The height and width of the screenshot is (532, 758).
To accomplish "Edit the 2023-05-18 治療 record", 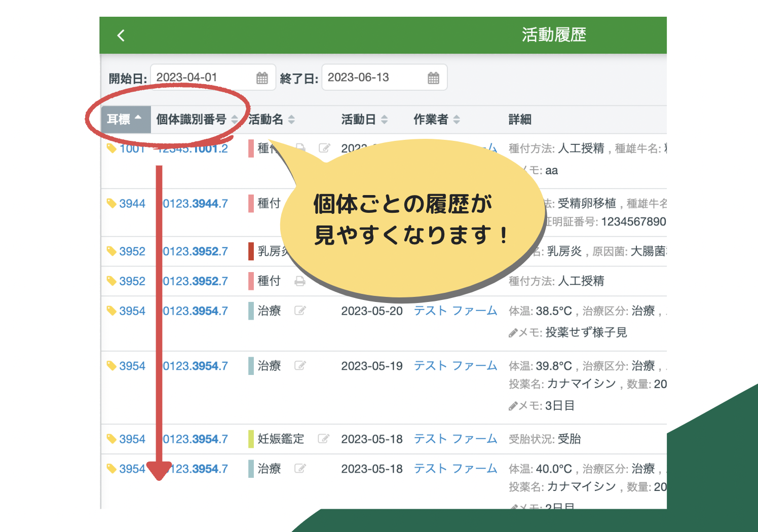I will click(300, 469).
